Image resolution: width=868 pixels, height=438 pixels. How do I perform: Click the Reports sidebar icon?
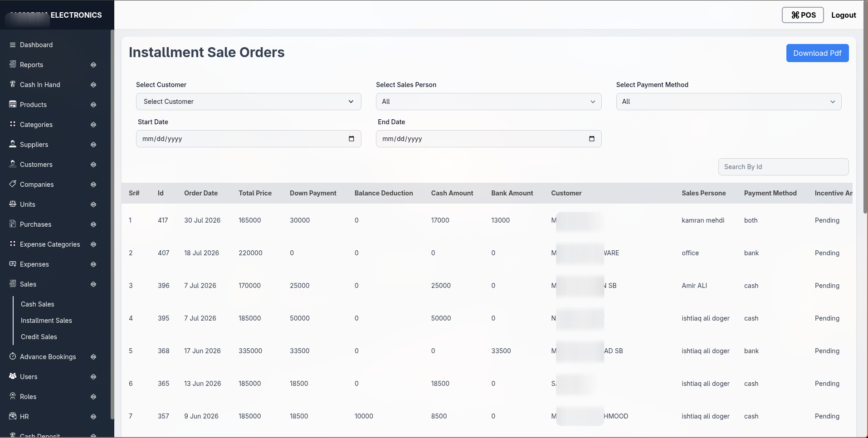point(13,64)
